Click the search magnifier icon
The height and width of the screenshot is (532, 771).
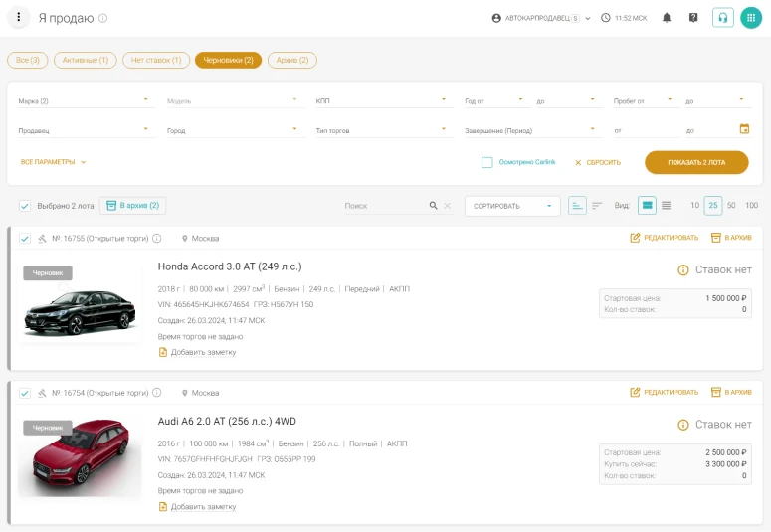tap(433, 206)
